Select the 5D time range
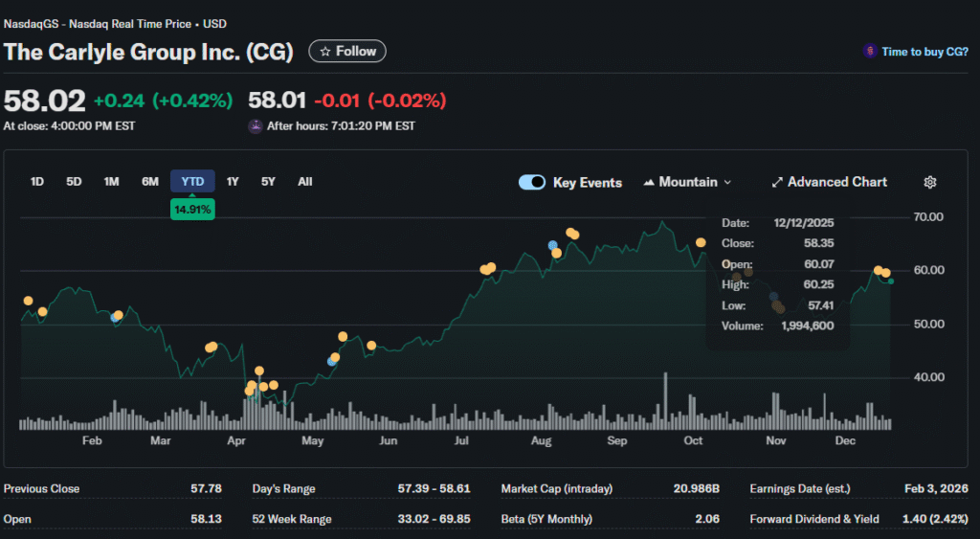The image size is (980, 539). (x=74, y=182)
